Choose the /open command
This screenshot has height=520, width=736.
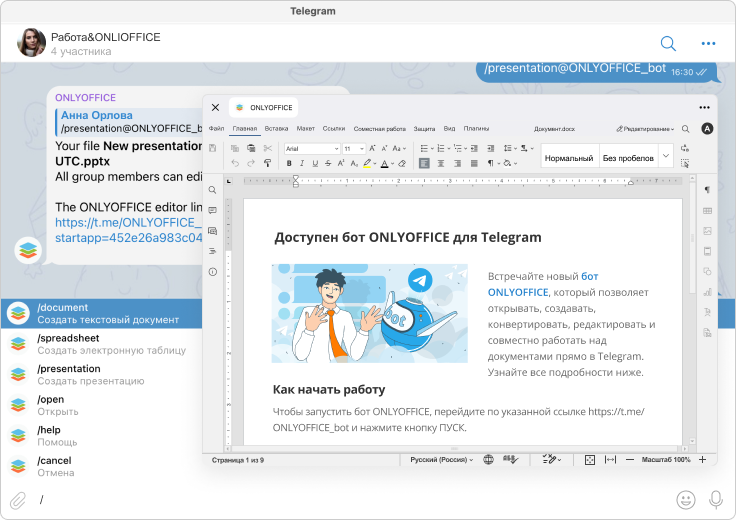pos(101,405)
